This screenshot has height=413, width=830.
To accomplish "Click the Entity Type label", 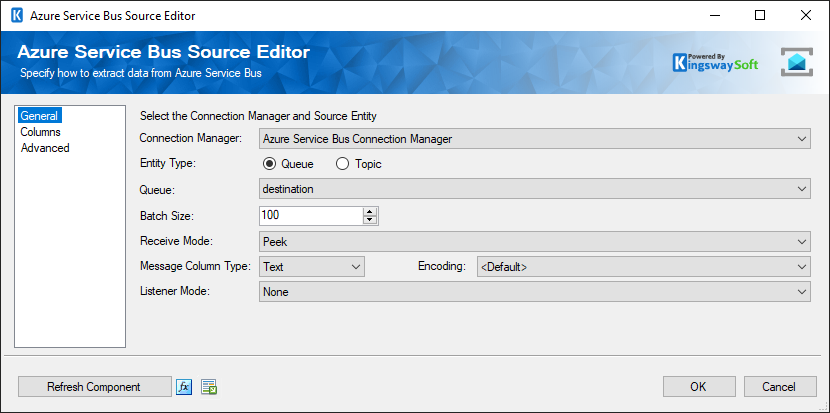I will (x=168, y=164).
